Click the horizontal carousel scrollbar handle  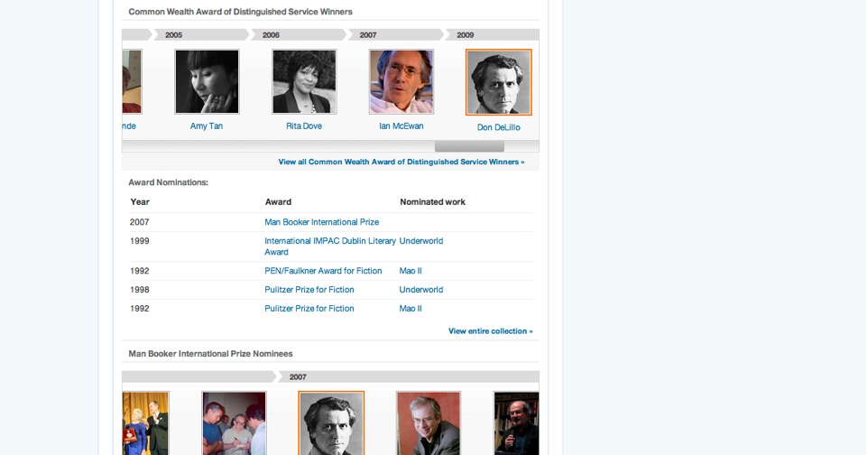[469, 146]
